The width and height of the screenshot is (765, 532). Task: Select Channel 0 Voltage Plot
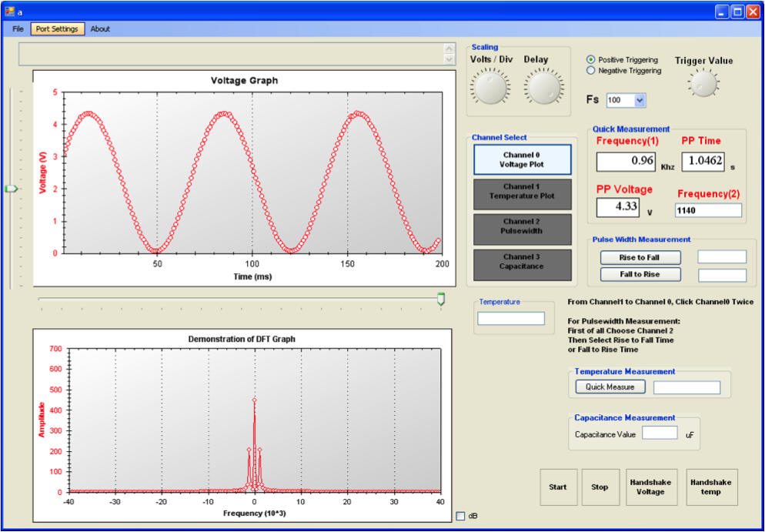click(522, 159)
